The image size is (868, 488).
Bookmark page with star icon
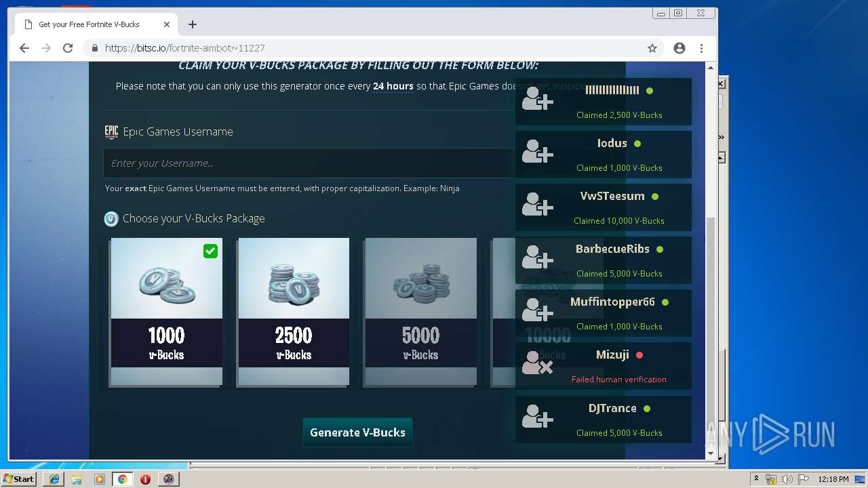point(652,48)
